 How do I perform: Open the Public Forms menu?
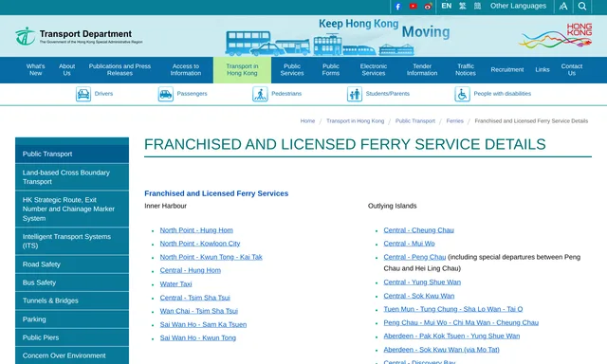[331, 70]
